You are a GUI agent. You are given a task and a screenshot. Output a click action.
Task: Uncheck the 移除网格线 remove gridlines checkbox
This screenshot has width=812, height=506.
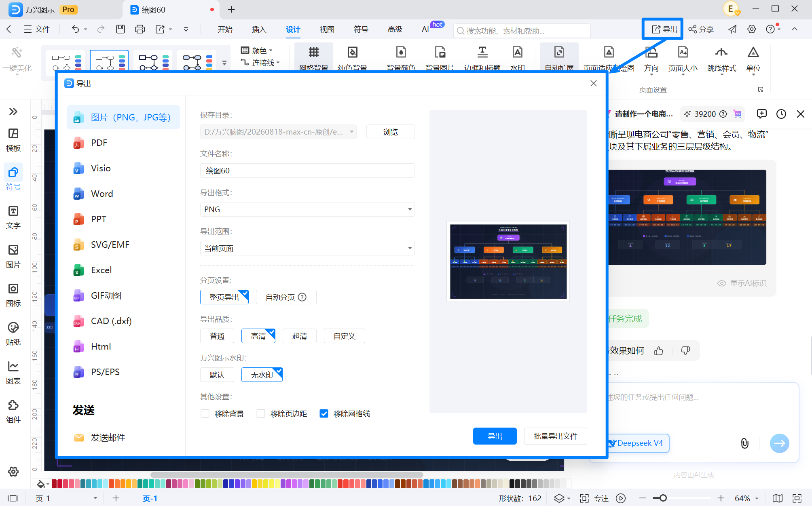[x=324, y=413]
